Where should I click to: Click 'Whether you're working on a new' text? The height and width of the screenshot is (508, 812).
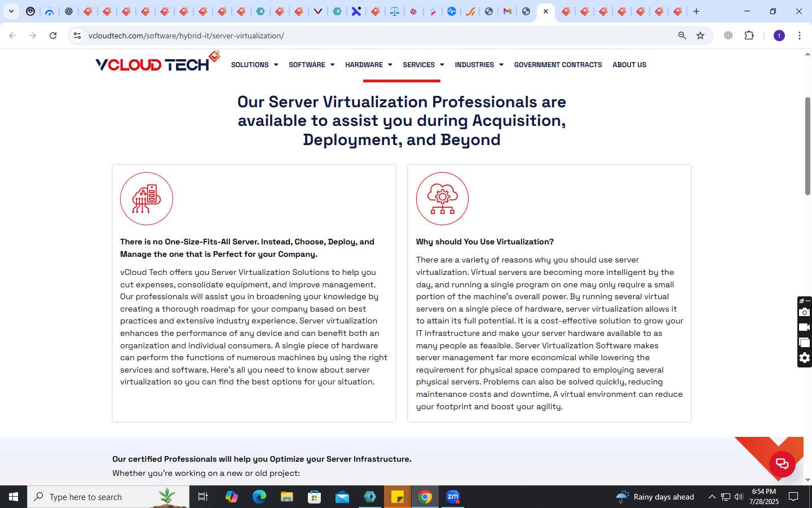[x=206, y=473]
